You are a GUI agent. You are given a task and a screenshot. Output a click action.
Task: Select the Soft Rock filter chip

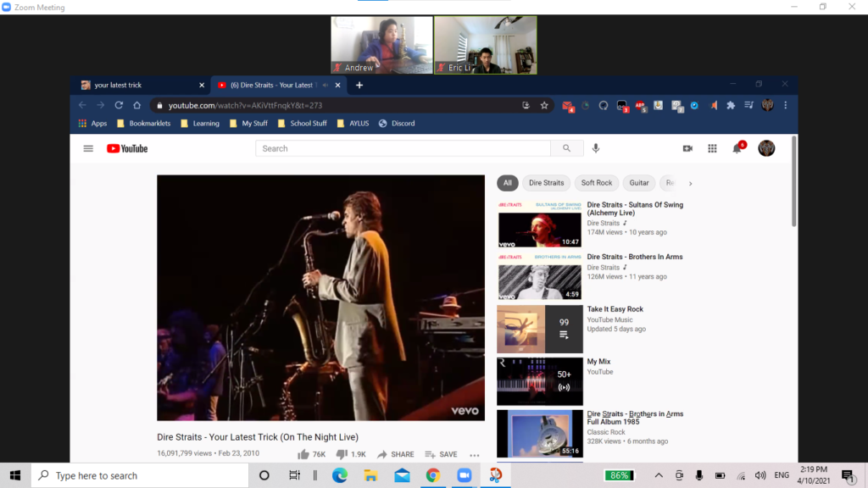(596, 183)
